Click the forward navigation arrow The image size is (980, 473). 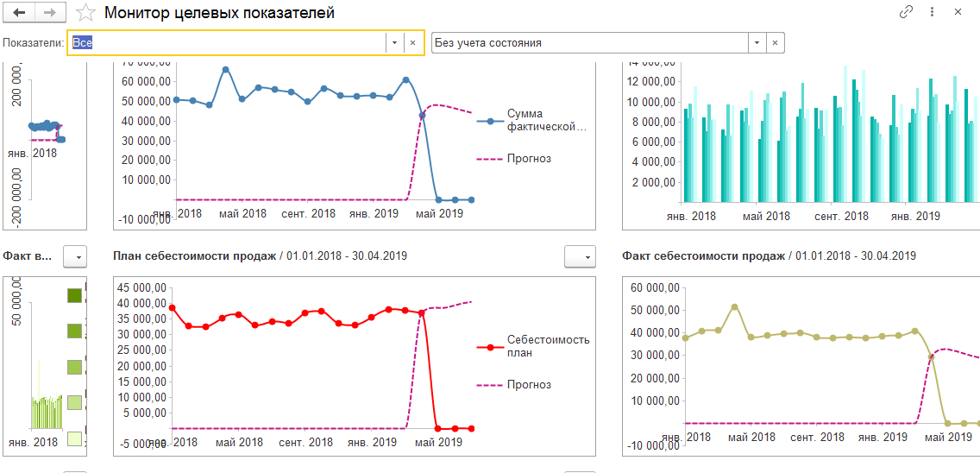(49, 13)
